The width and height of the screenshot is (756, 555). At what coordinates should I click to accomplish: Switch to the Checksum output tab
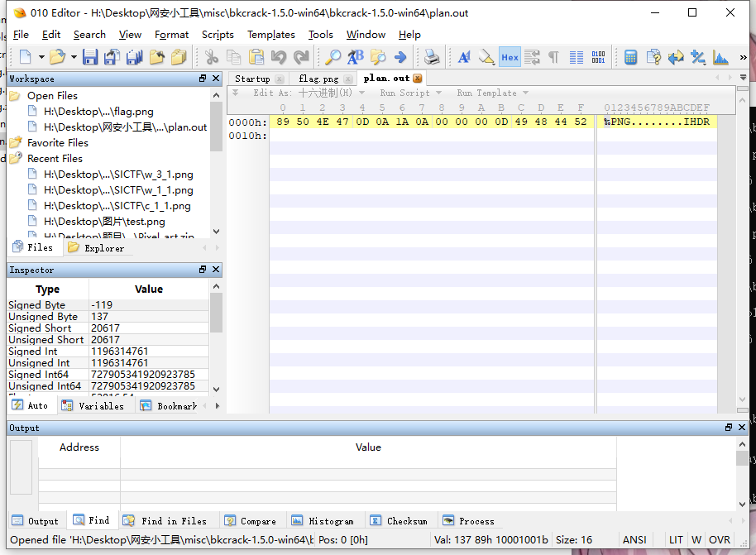point(400,521)
